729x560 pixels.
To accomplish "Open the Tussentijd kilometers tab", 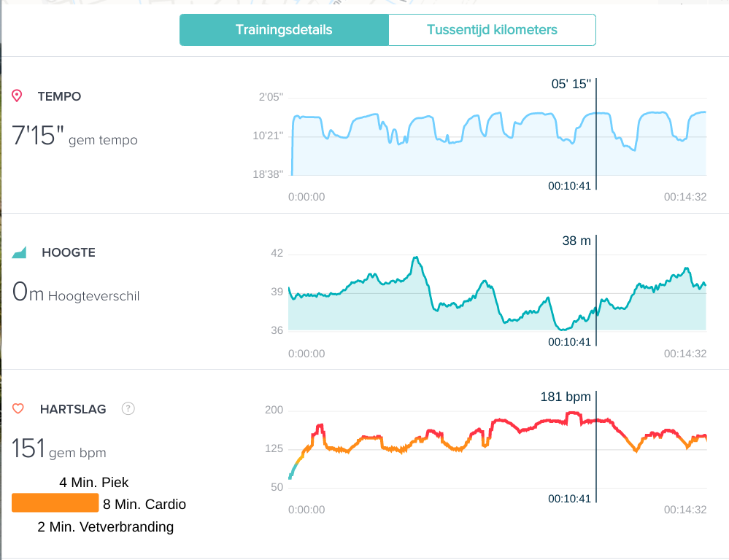I will point(492,30).
